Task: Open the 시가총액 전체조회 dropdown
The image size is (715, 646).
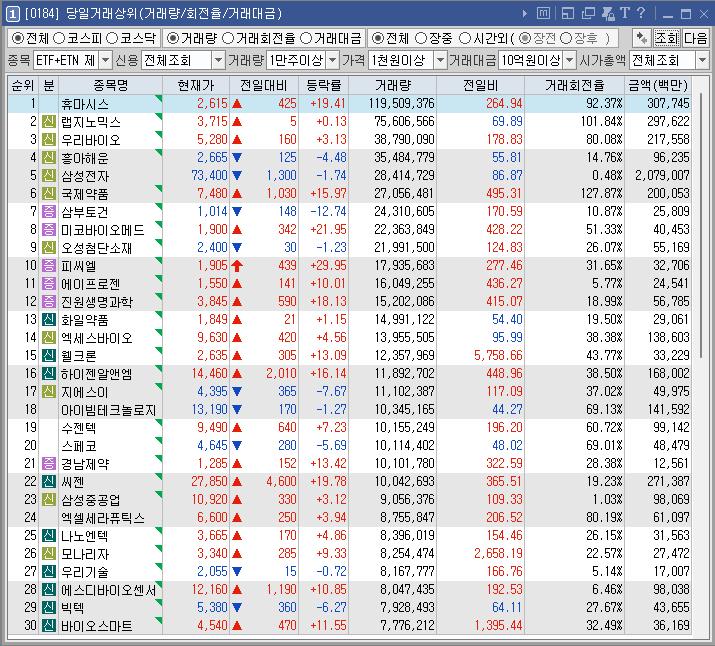Action: [702, 60]
